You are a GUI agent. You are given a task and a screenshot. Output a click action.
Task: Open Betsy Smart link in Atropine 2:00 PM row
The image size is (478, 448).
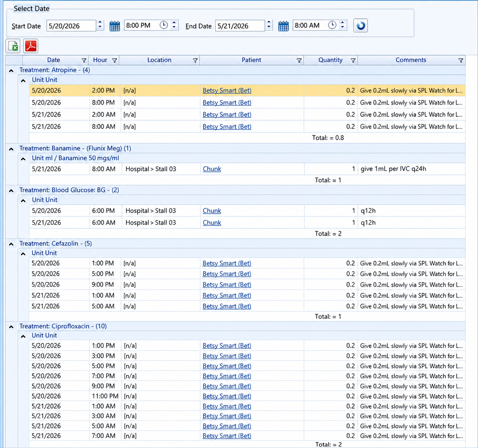point(227,90)
